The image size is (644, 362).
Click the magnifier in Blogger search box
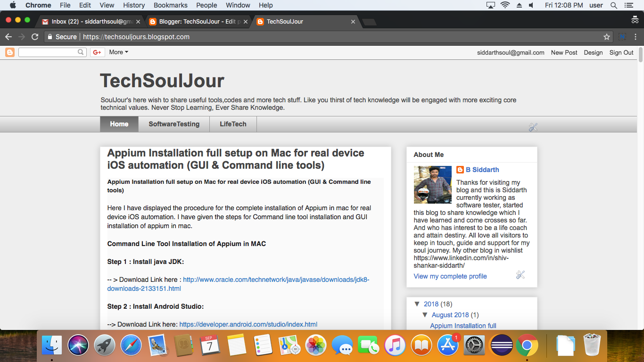tap(81, 52)
